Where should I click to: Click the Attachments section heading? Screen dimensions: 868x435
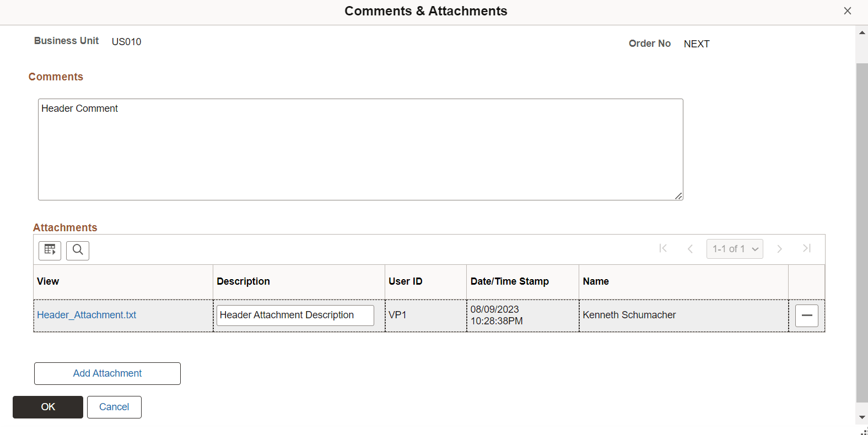65,228
